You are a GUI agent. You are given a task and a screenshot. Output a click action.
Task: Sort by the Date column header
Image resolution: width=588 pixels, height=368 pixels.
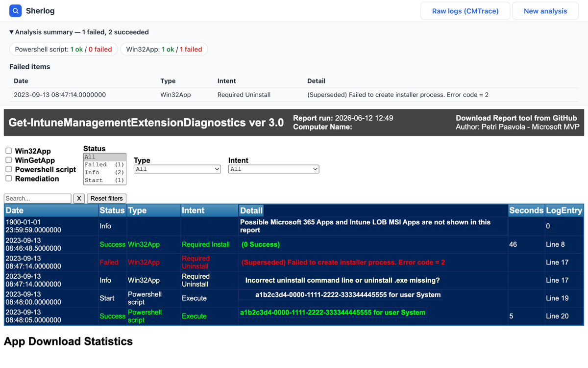[x=51, y=210]
